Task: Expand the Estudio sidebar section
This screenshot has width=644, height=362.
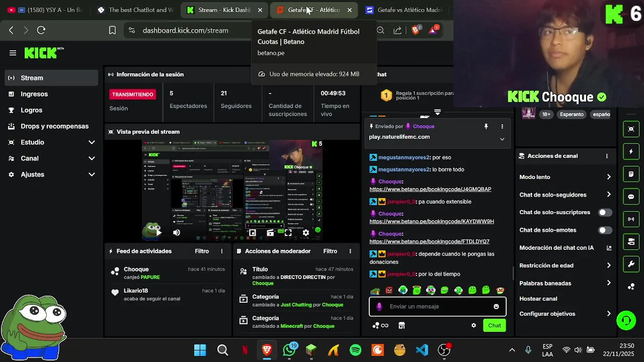Action: pyautogui.click(x=92, y=142)
